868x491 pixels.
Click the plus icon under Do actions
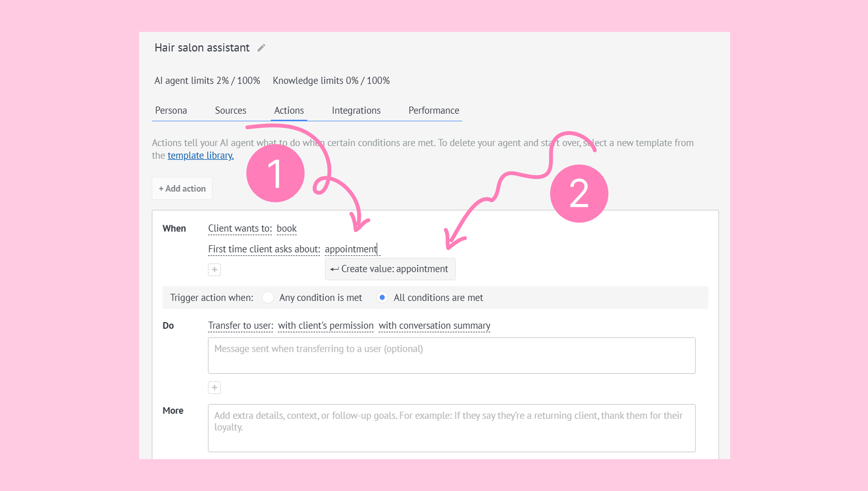click(214, 387)
